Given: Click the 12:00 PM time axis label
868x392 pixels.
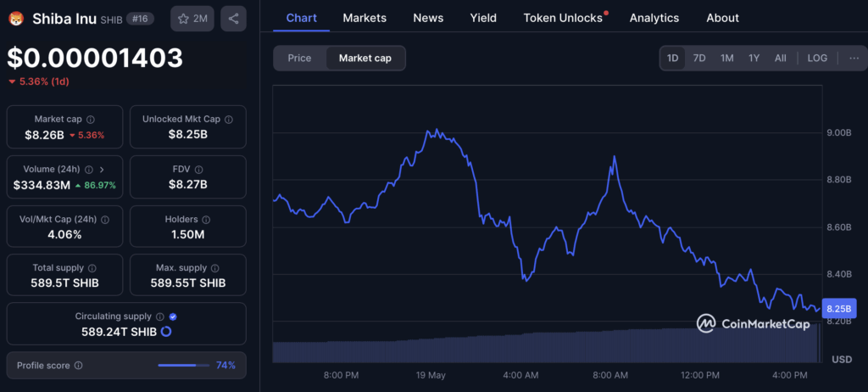Looking at the screenshot, I should [x=701, y=375].
